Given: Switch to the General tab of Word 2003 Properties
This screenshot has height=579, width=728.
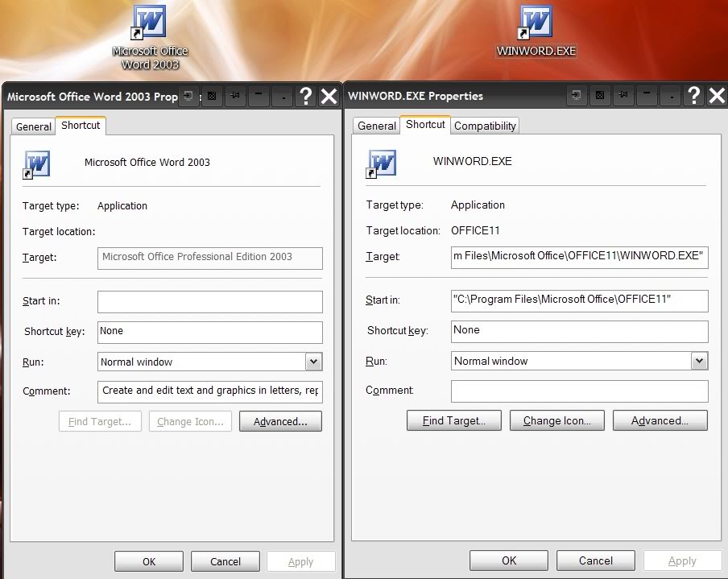Looking at the screenshot, I should 32,126.
